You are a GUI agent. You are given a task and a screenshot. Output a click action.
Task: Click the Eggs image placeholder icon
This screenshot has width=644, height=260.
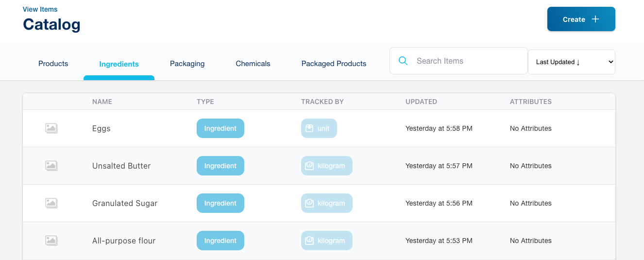click(51, 128)
